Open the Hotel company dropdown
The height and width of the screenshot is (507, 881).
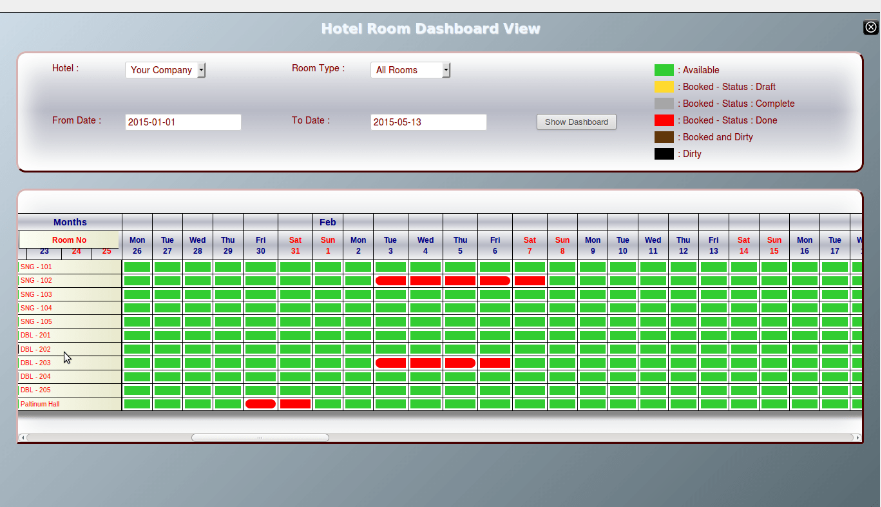pos(165,70)
